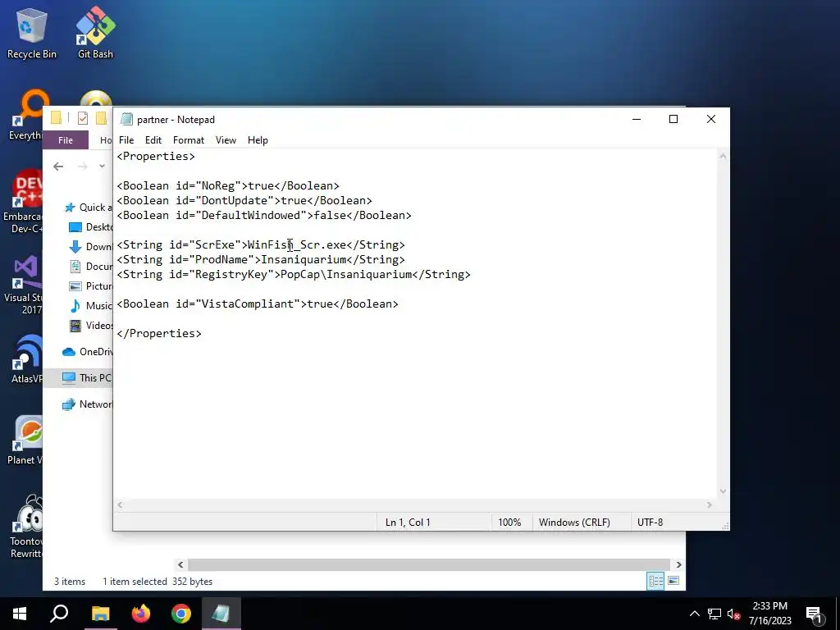Click new folder icon in Explorer quick access toolbar

click(101, 118)
